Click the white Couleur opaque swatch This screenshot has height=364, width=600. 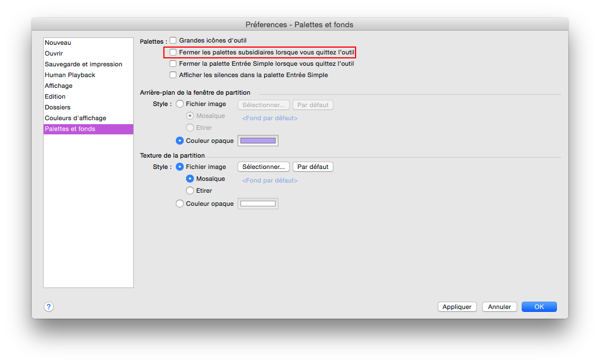click(x=258, y=204)
